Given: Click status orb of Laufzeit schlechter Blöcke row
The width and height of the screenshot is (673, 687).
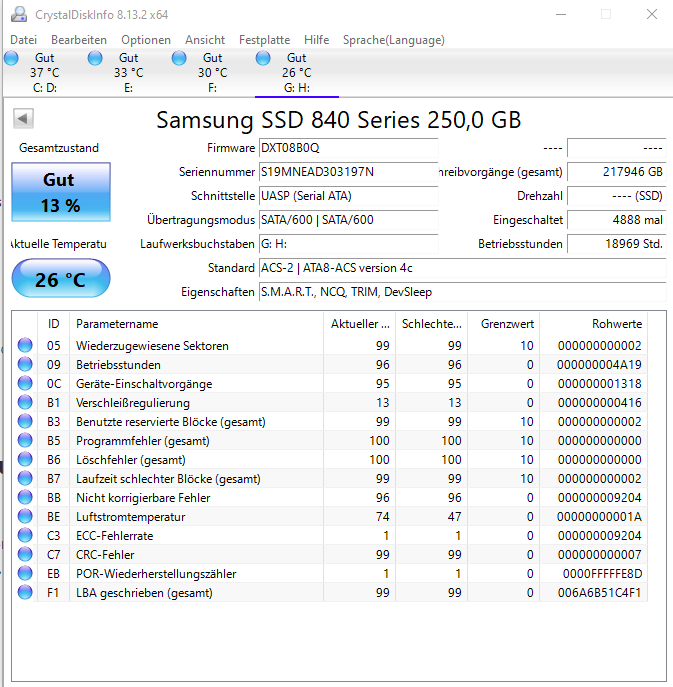Looking at the screenshot, I should tap(25, 478).
